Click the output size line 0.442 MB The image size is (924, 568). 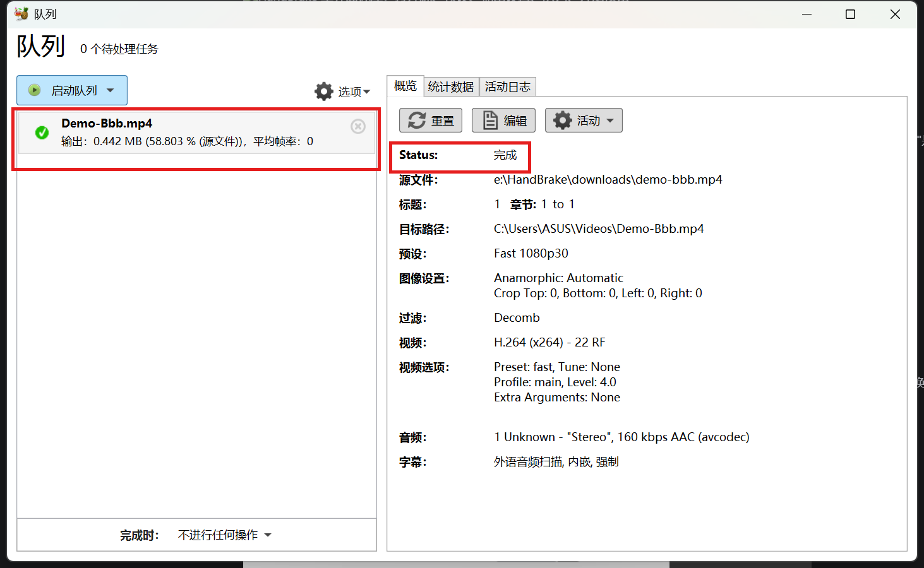[187, 141]
